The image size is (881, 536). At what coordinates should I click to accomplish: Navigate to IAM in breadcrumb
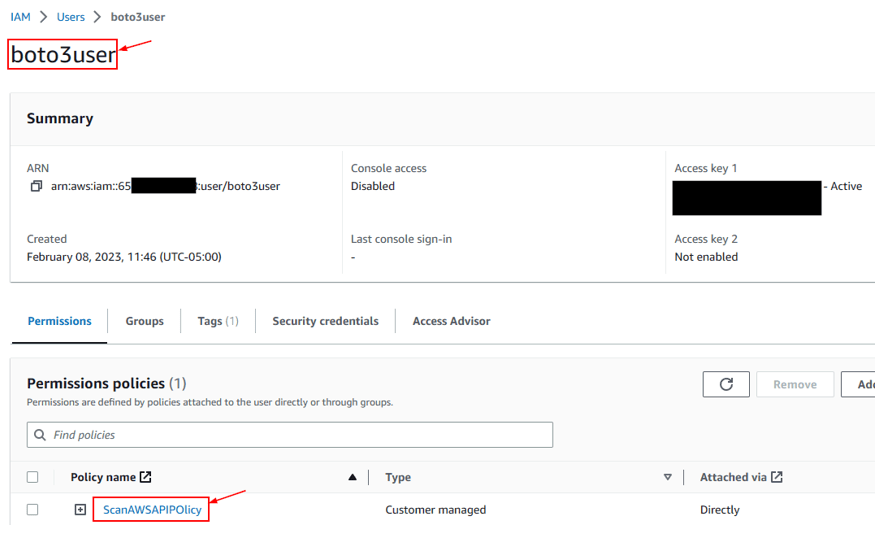pos(20,17)
